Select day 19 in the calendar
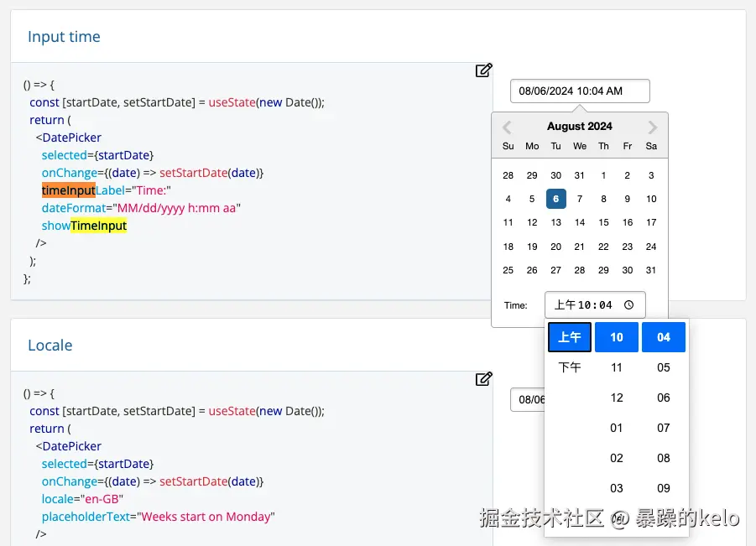 (x=532, y=247)
